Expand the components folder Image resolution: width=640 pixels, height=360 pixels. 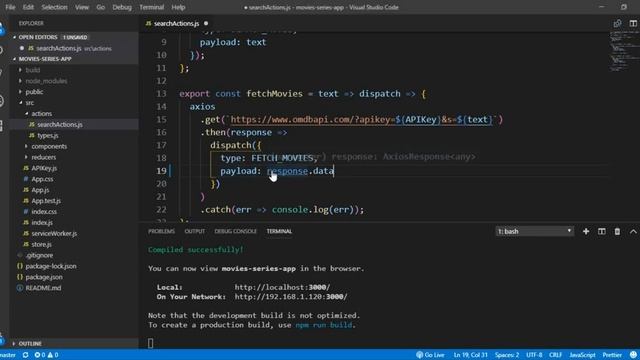coord(49,146)
